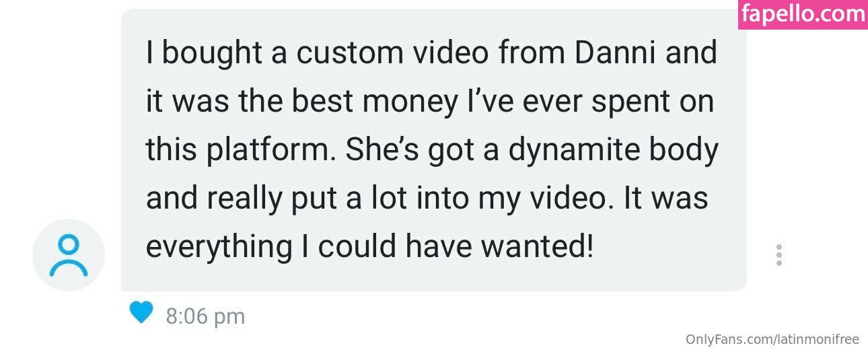The height and width of the screenshot is (356, 868).
Task: Click the sender's profile avatar icon
Action: coord(69,255)
